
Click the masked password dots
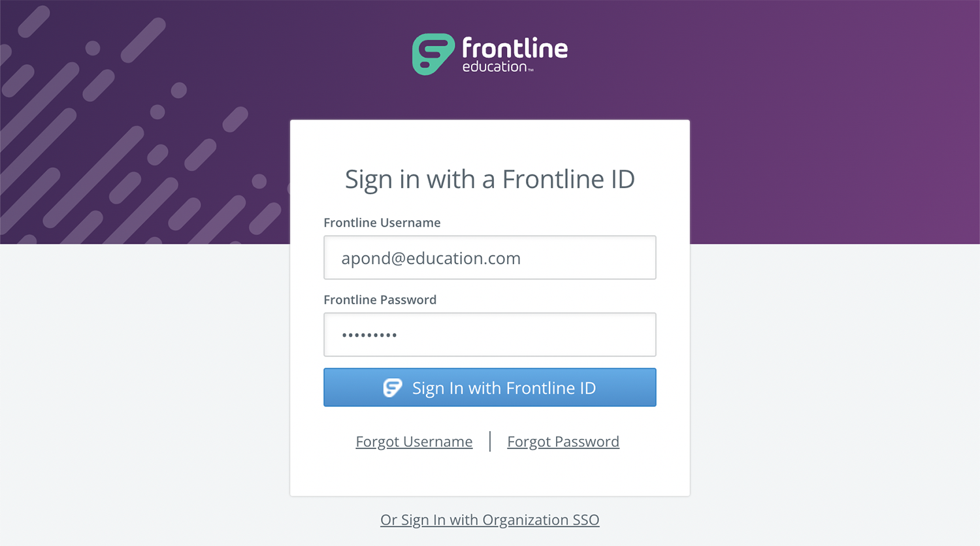pyautogui.click(x=369, y=335)
